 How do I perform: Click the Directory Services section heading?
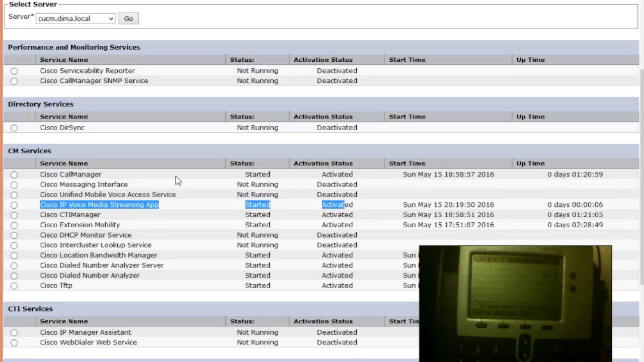41,104
